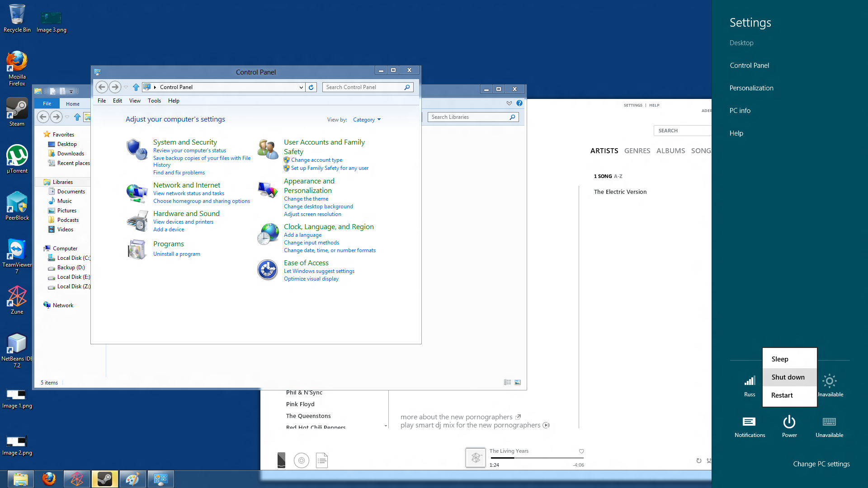Open Libraries recent locations dropdown arrow
Image resolution: width=868 pixels, height=488 pixels.
click(67, 117)
